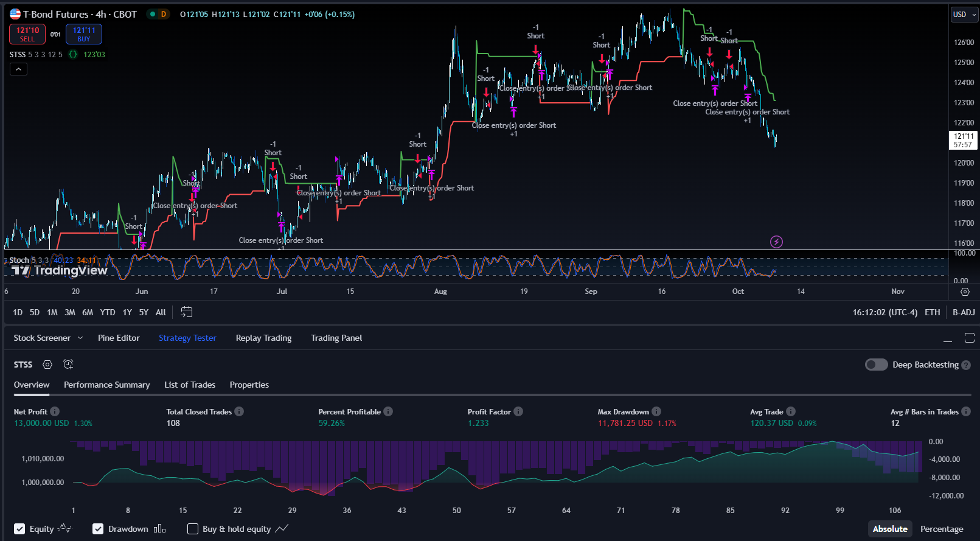Click the Total Closed Trades info icon
The height and width of the screenshot is (541, 980).
click(239, 411)
